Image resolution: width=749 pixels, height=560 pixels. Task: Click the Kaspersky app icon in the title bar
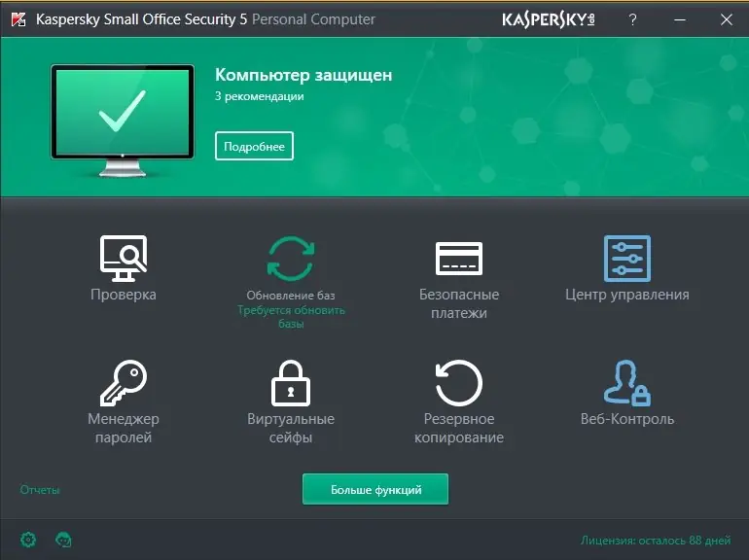click(18, 19)
